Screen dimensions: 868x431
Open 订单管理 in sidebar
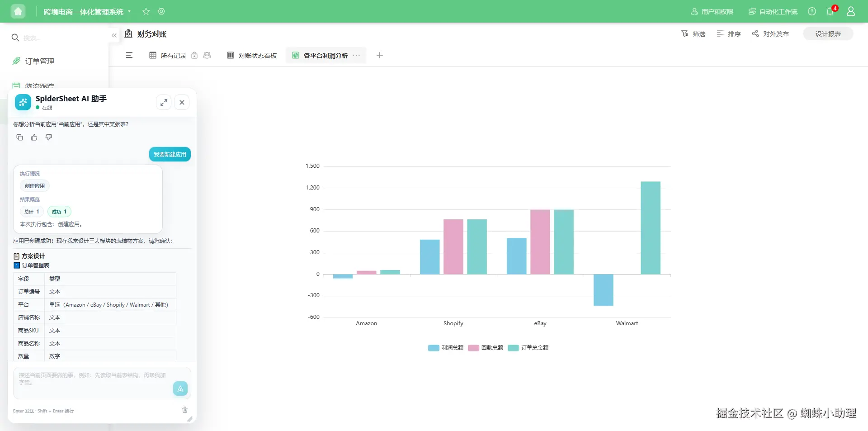click(40, 61)
